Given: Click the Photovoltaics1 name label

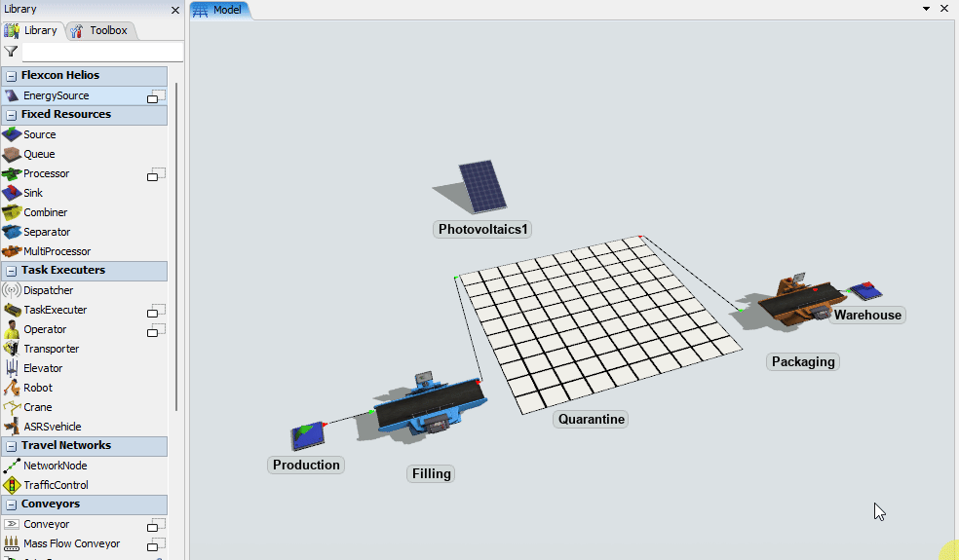Looking at the screenshot, I should 482,229.
